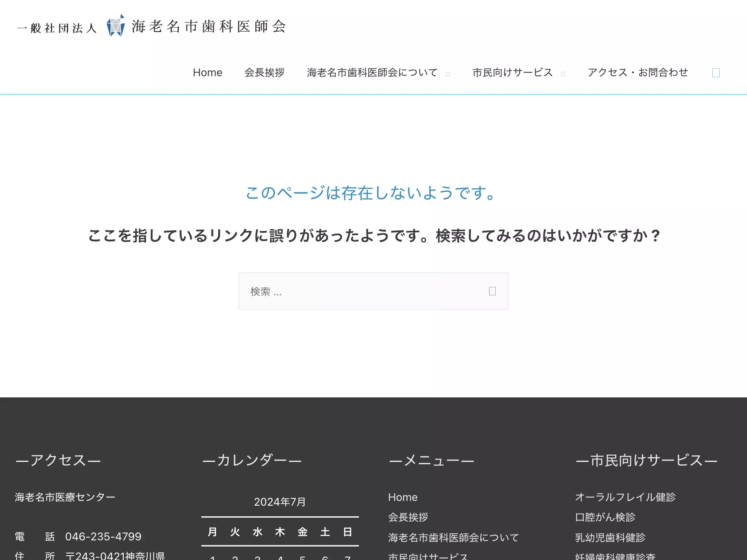The image size is (747, 560).
Task: Click the ーメニューー footer heading
Action: 431,460
